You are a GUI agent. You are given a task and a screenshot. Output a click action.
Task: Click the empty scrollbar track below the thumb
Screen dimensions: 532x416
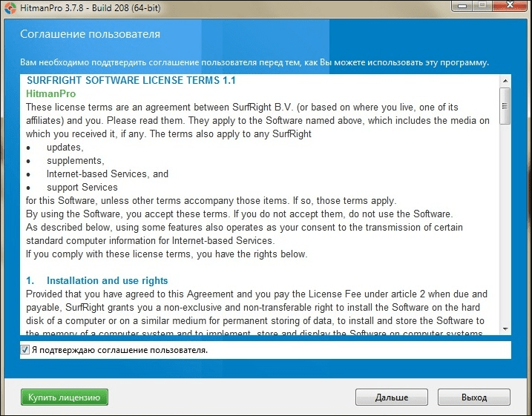pos(505,222)
